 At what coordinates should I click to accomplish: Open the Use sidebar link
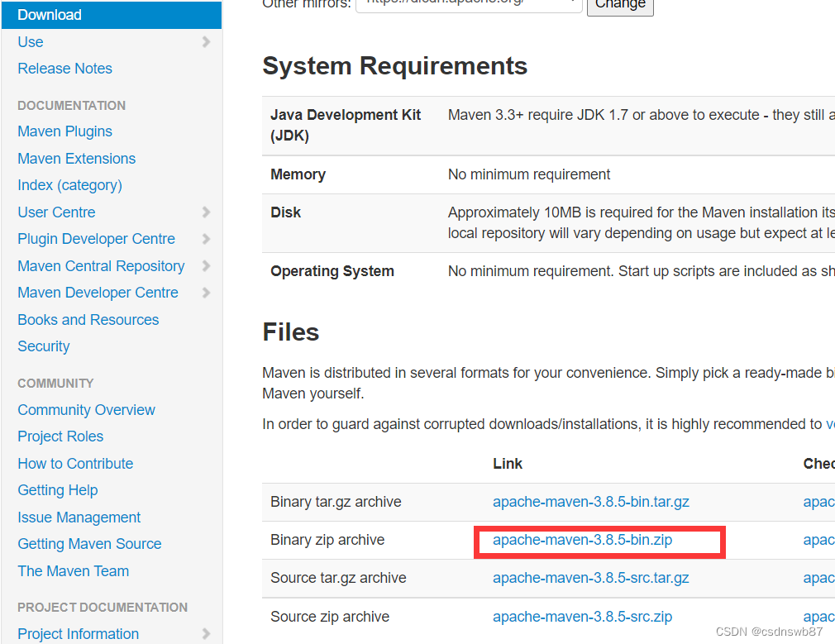31,41
